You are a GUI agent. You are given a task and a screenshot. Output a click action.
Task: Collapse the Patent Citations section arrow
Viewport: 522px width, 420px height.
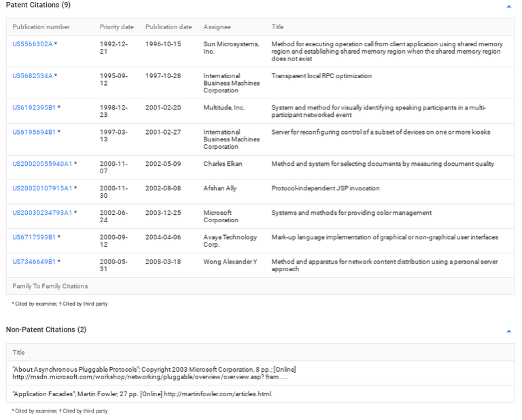click(508, 6)
